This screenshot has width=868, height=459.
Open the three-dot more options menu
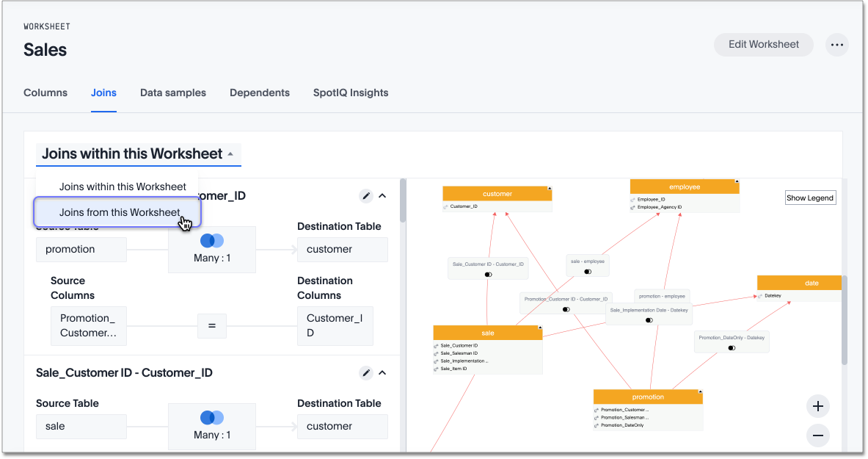(837, 45)
